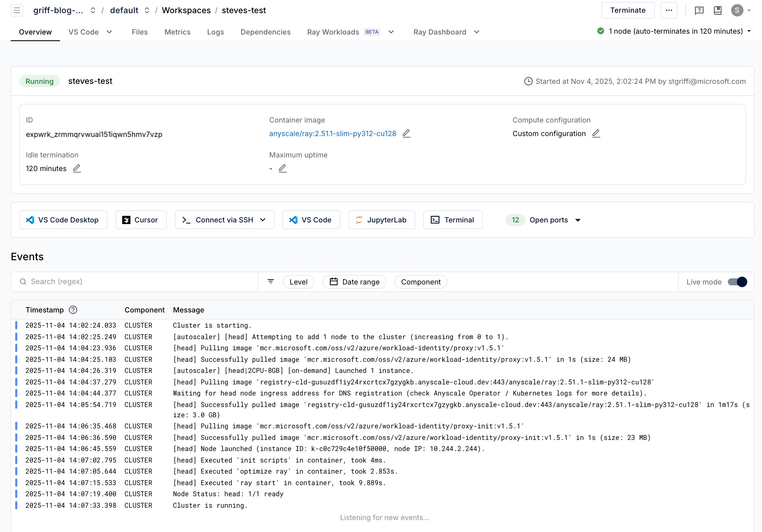Viewport: 762px width, 532px height.
Task: Switch to the Dependencies tab
Action: (265, 32)
